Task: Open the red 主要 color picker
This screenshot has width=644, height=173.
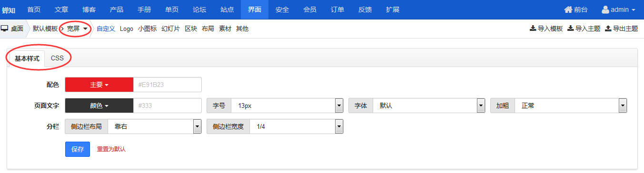Action: pos(99,85)
